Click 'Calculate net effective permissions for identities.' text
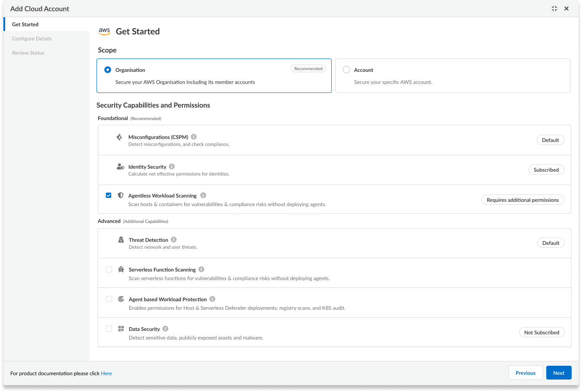The image size is (582, 392). pos(179,174)
